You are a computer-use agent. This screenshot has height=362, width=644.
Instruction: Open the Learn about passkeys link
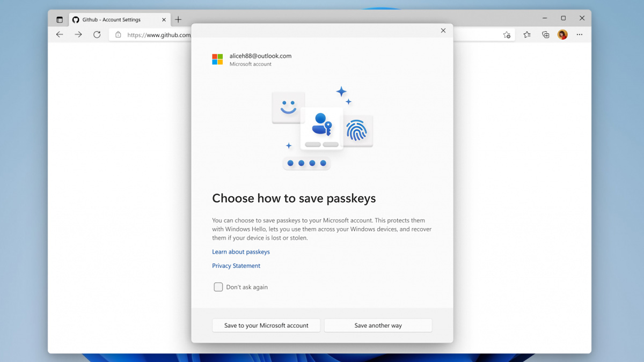click(241, 252)
